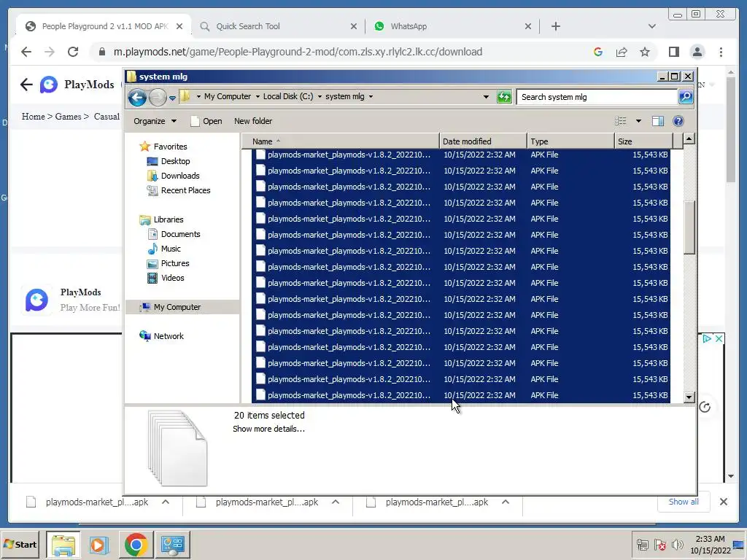The height and width of the screenshot is (560, 747).
Task: Sort files by Name column header
Action: 340,141
